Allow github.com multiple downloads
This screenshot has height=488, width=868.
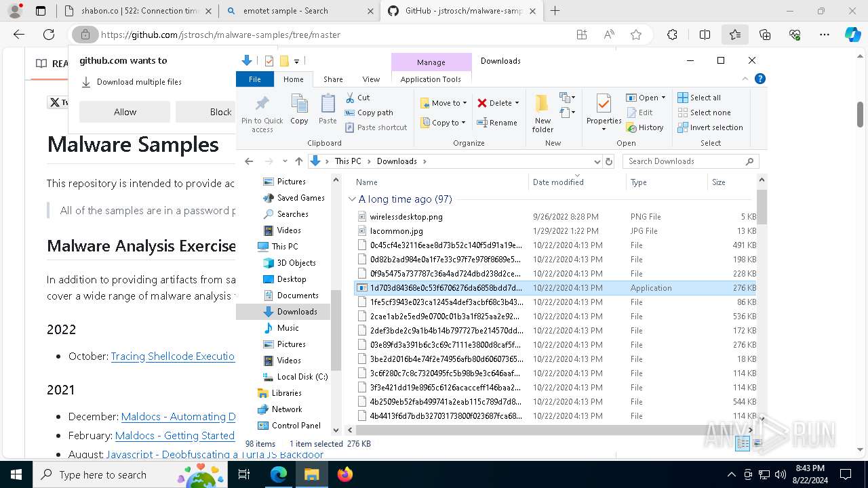click(125, 112)
